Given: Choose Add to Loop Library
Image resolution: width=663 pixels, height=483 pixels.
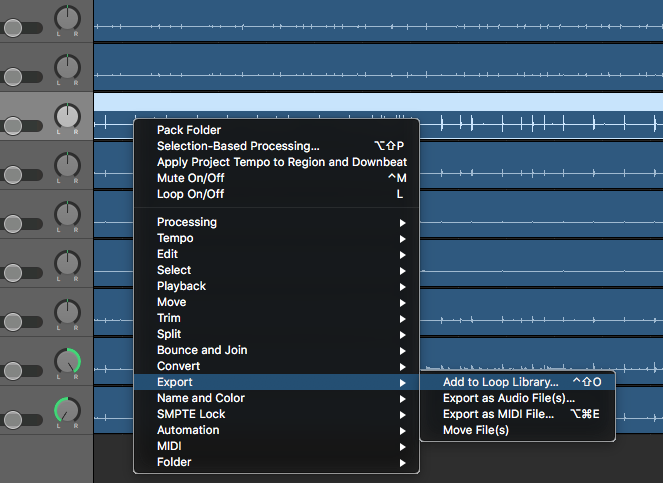Looking at the screenshot, I should tap(501, 382).
